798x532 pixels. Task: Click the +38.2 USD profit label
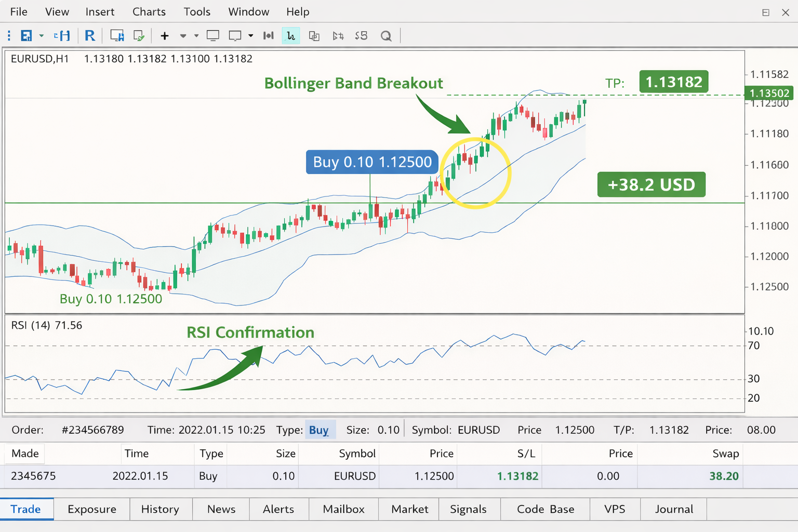point(651,184)
